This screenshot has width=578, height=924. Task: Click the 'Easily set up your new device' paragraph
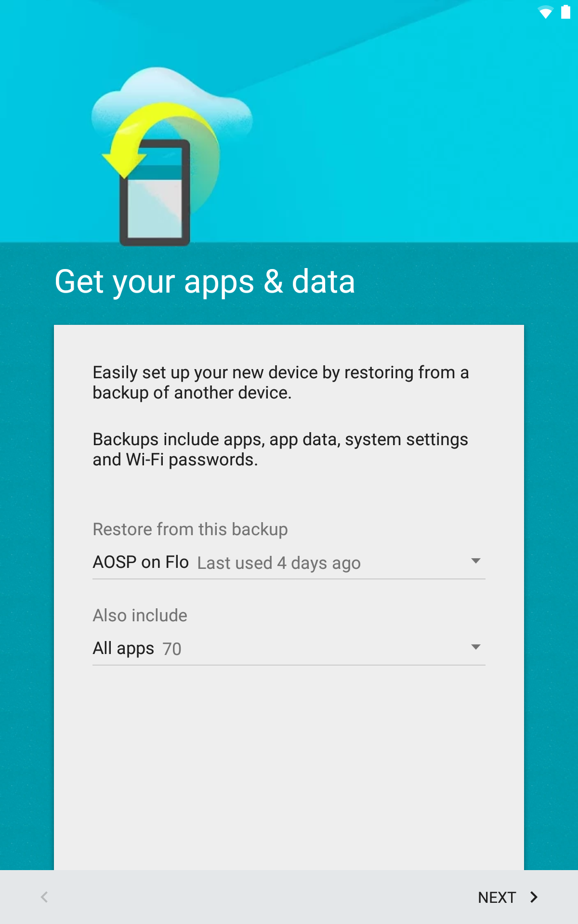tap(281, 383)
